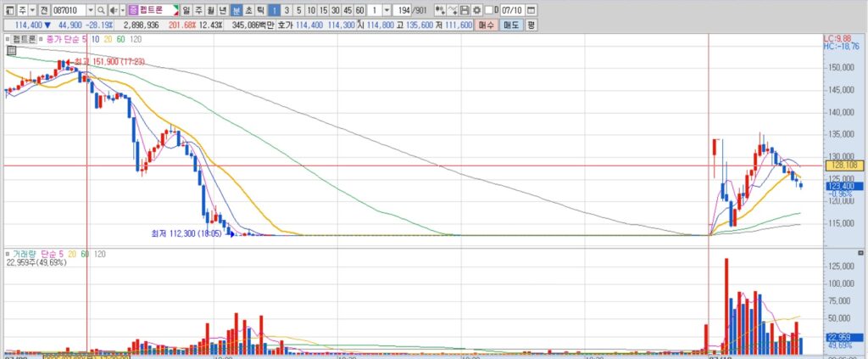868x359 pixels.
Task: Click the candle count field showing 194
Action: (403, 10)
